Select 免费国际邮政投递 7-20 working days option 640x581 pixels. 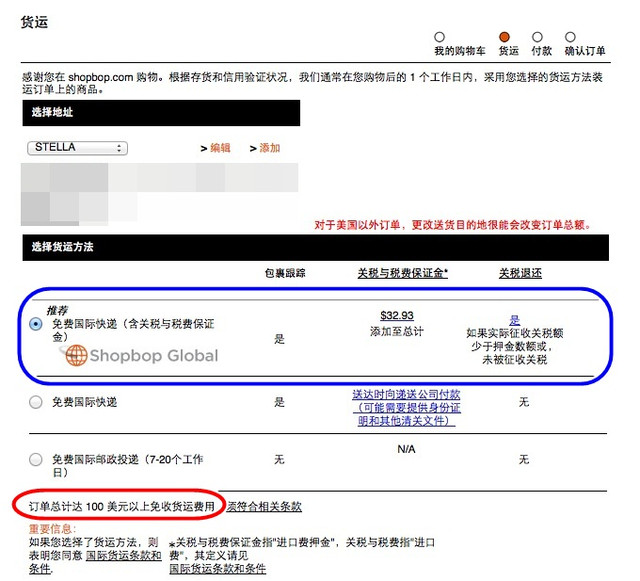tap(36, 459)
